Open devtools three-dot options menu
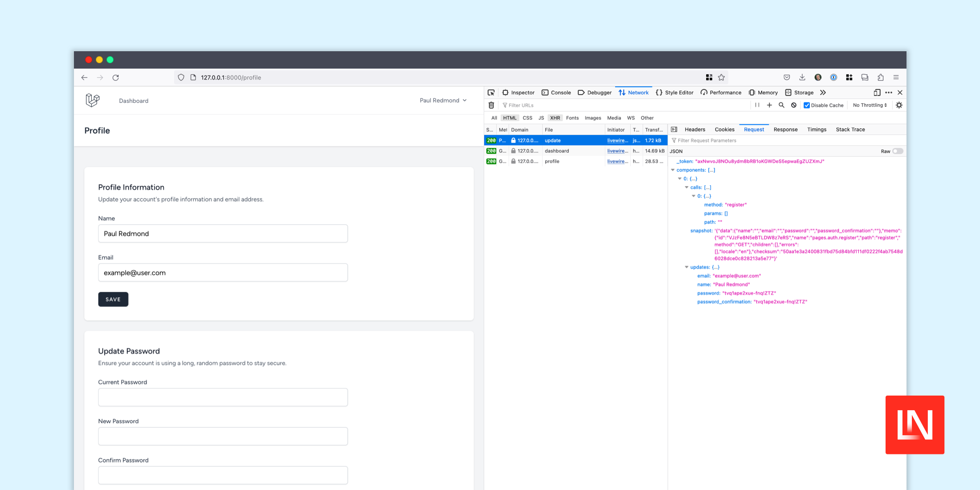 coord(889,93)
